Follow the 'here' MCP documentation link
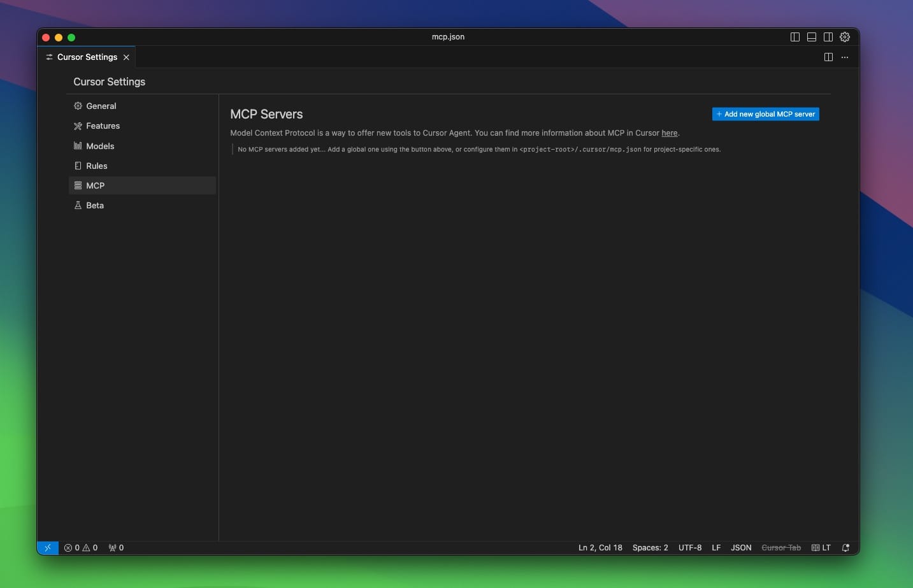This screenshot has height=588, width=913. click(x=669, y=133)
